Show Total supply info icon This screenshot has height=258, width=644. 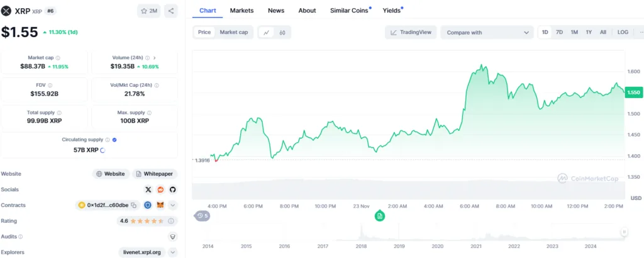click(59, 113)
